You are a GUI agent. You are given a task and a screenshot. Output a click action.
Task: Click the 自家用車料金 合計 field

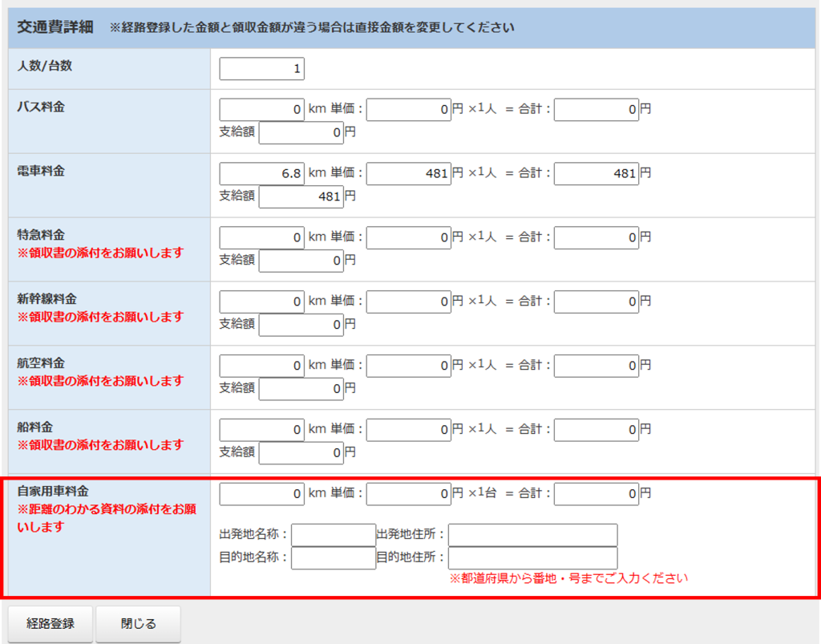[597, 494]
